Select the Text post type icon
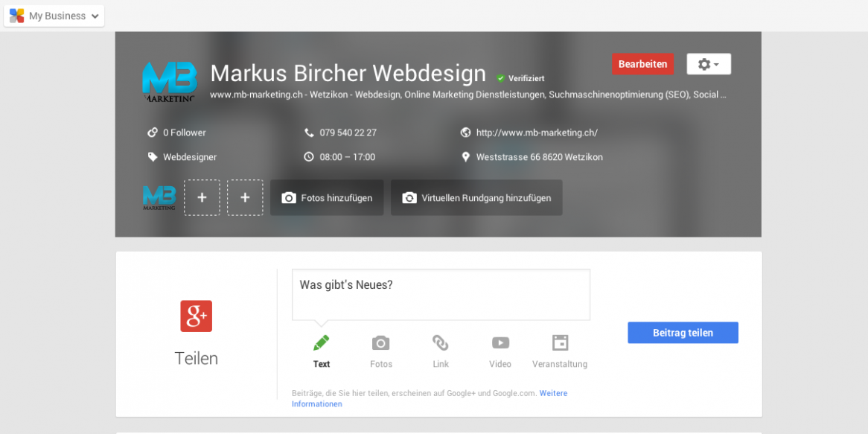868x434 pixels. click(x=321, y=342)
